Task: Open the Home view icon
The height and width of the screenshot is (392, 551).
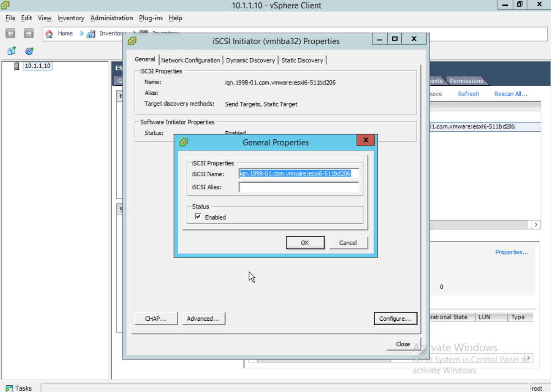Action: pos(49,33)
